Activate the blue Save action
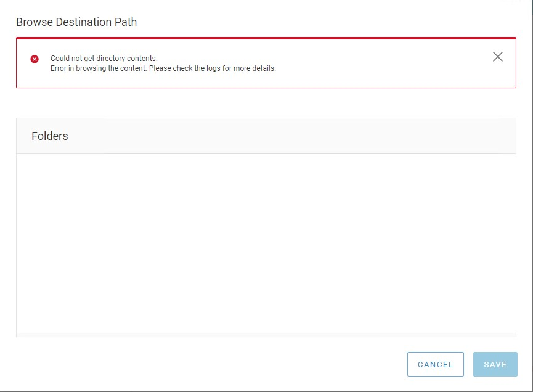This screenshot has width=533, height=392. [495, 364]
